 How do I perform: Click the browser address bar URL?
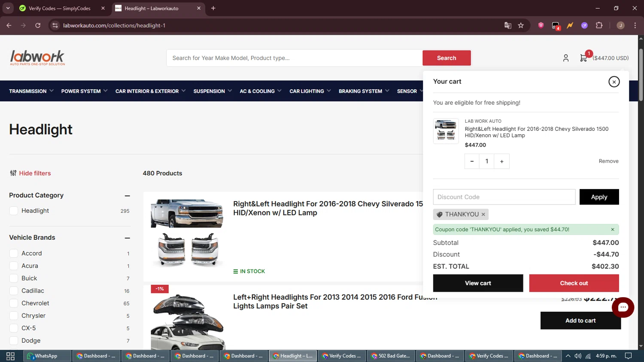(114, 25)
